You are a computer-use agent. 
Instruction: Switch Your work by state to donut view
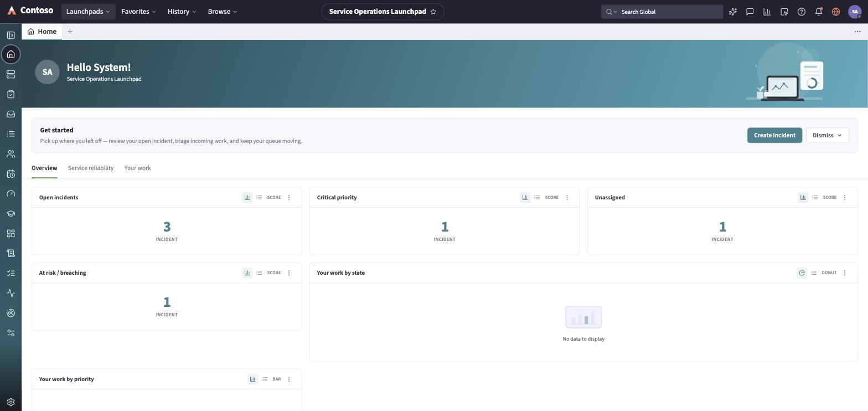(x=802, y=273)
